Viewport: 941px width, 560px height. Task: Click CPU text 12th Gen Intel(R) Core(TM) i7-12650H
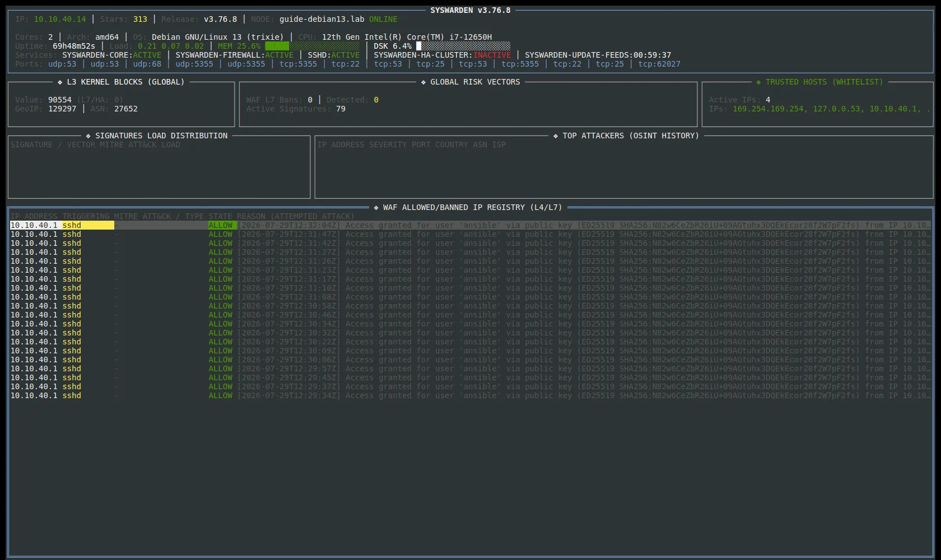point(407,37)
